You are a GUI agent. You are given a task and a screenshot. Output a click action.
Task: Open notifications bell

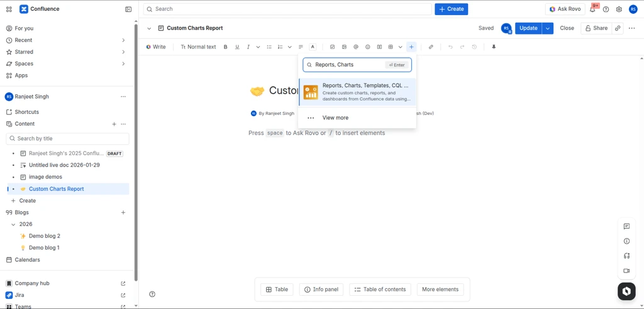[x=592, y=9]
